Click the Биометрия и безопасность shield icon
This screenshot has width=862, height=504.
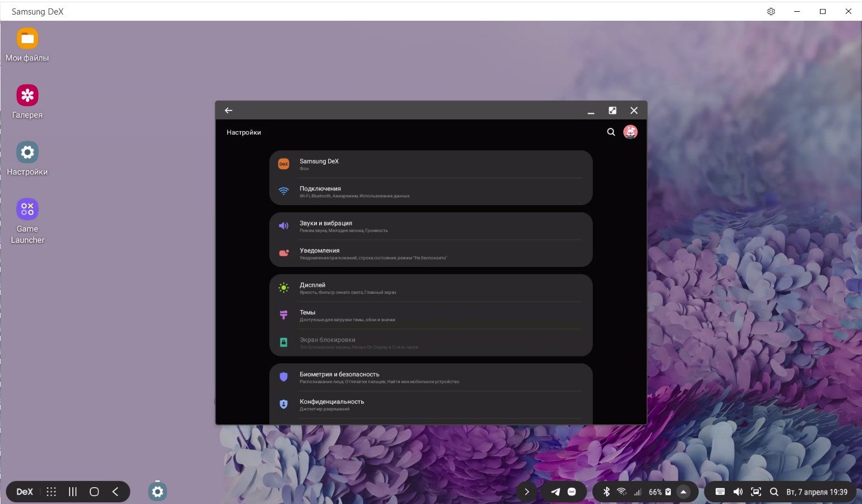284,377
